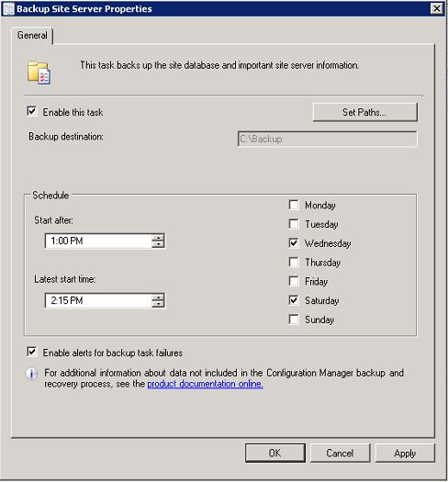This screenshot has height=482, width=448.
Task: Check the Monday checkbox
Action: (294, 205)
